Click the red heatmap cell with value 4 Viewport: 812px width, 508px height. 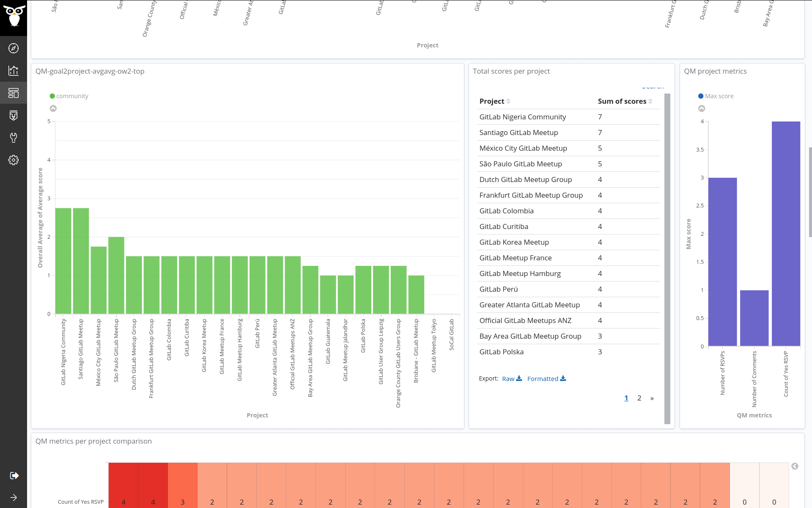123,502
